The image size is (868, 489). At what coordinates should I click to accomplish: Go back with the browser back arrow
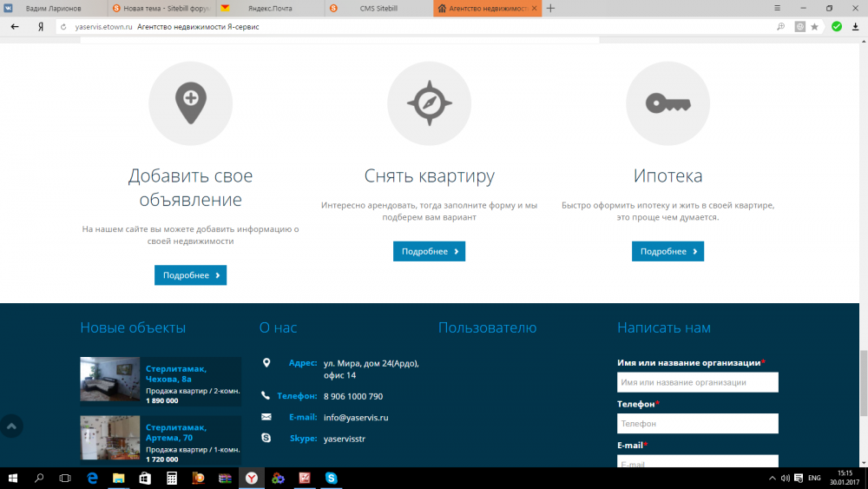pyautogui.click(x=15, y=27)
